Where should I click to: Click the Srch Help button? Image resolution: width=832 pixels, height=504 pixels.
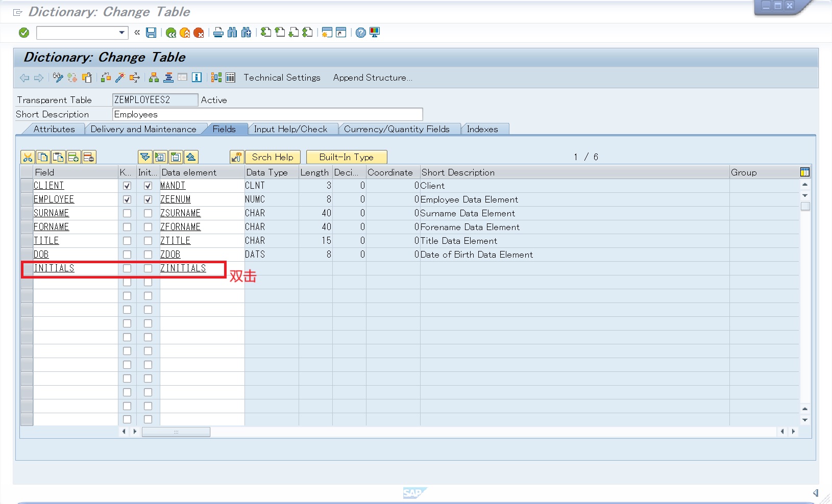[273, 157]
